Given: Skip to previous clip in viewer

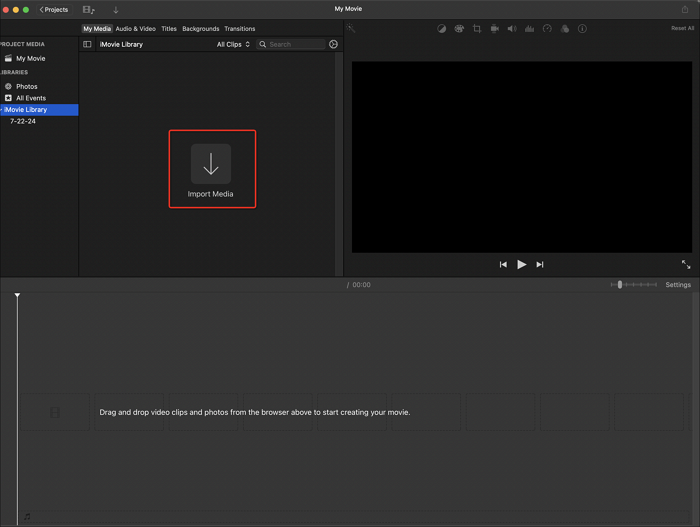Looking at the screenshot, I should pos(503,264).
